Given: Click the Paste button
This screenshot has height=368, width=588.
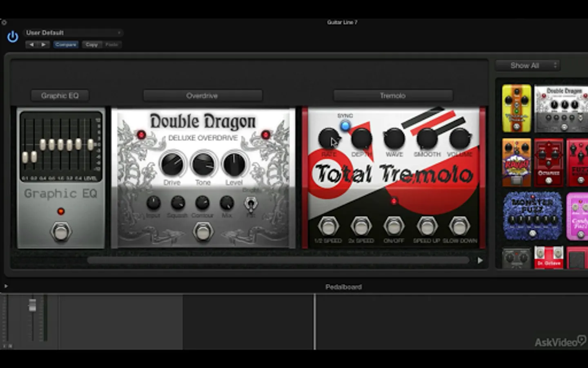Looking at the screenshot, I should tap(111, 45).
